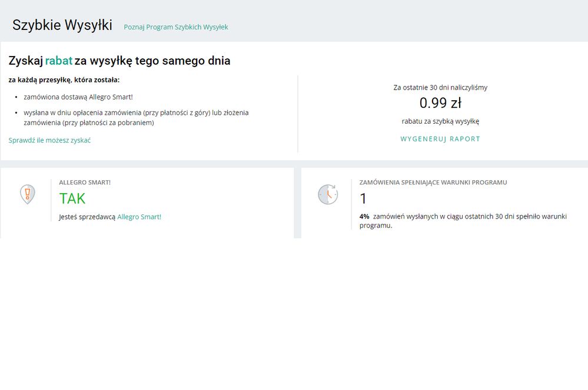588x390 pixels.
Task: Select the 0.99 zł discount amount
Action: click(440, 103)
